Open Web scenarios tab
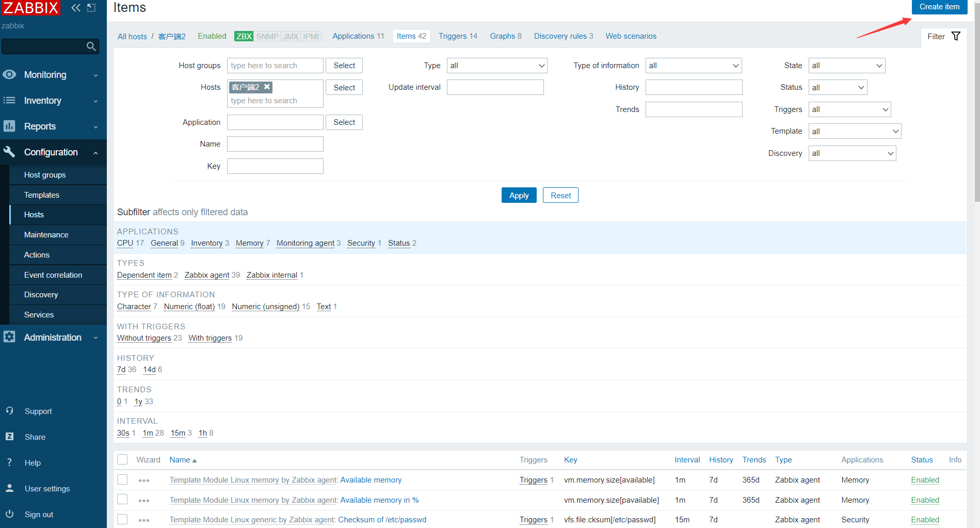Image resolution: width=980 pixels, height=528 pixels. pos(631,36)
